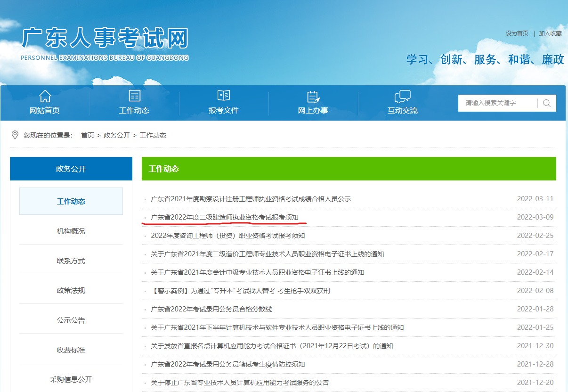
Task: Choose 收费标准 in the left sidebar
Action: coord(71,350)
